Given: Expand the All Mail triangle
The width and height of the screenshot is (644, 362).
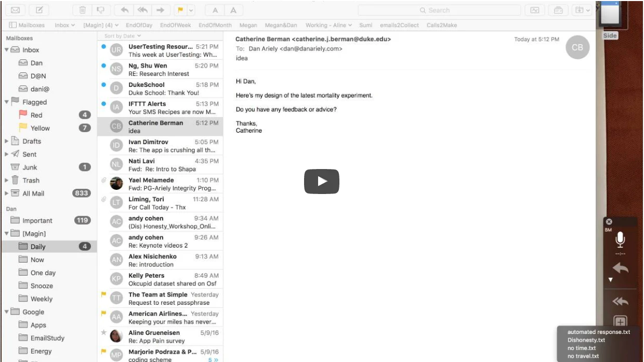Looking at the screenshot, I should pos(7,193).
